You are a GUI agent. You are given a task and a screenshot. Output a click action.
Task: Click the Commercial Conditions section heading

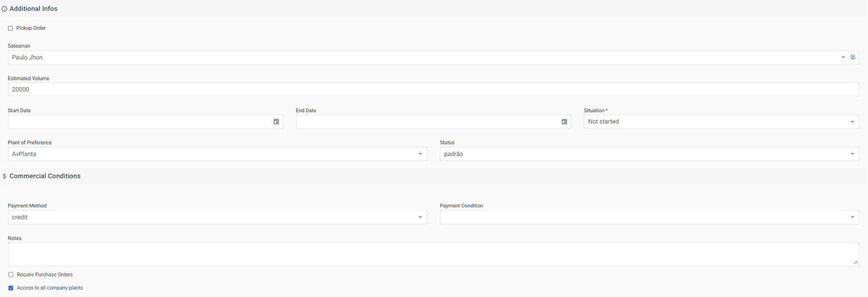pyautogui.click(x=45, y=176)
